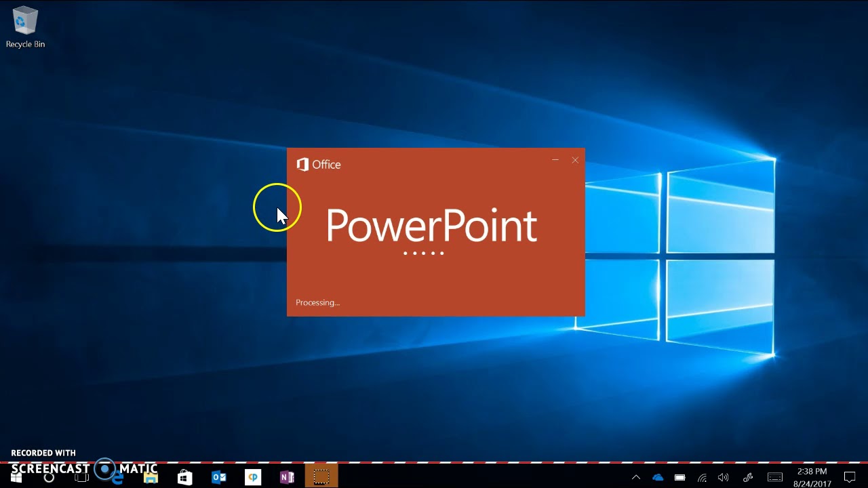The height and width of the screenshot is (488, 868).
Task: Launch Microsoft Edge from the taskbar
Action: (x=117, y=478)
